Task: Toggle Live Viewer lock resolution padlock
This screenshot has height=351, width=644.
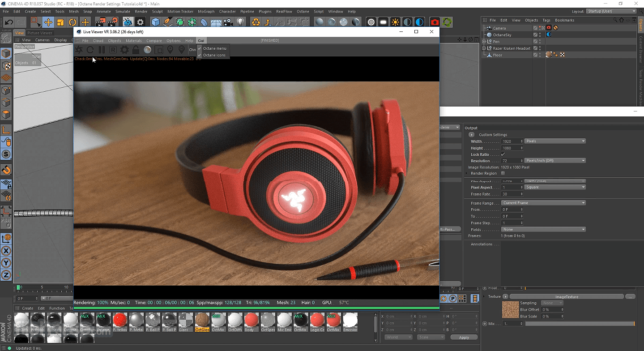Action: click(136, 50)
